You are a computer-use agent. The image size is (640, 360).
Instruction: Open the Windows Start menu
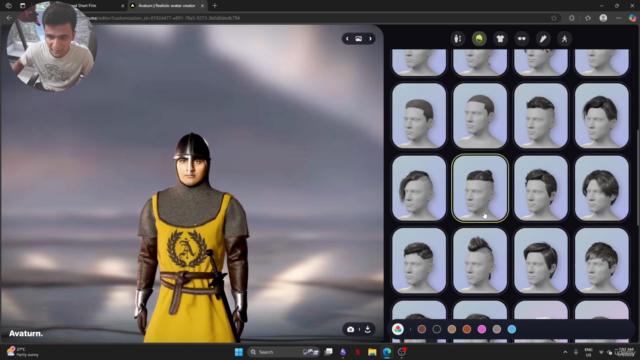pos(239,352)
